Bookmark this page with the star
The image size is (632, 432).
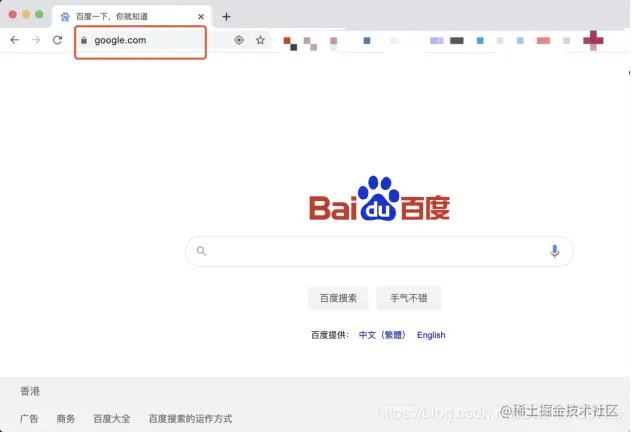(x=260, y=40)
